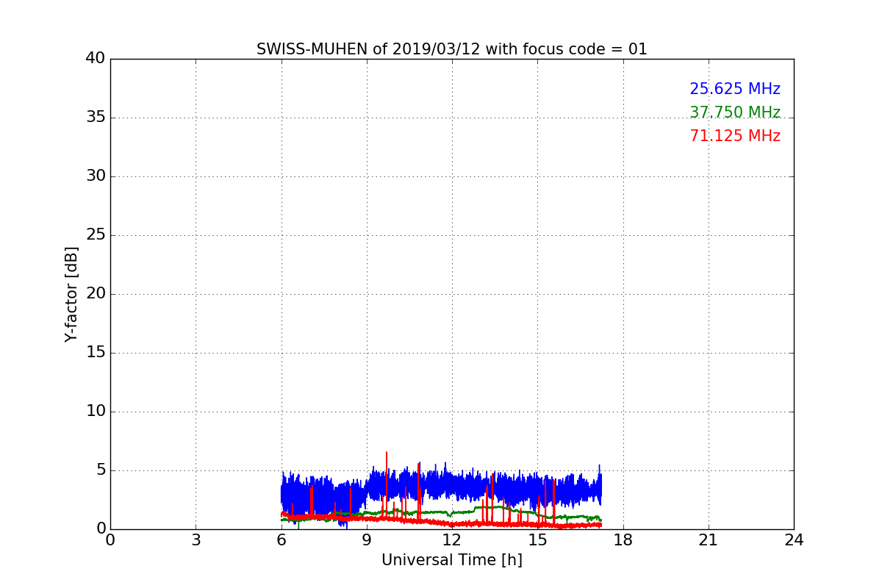Screen dimensions: 882x588
Task: Click the x-axis tick label 3
Action: pyautogui.click(x=196, y=540)
